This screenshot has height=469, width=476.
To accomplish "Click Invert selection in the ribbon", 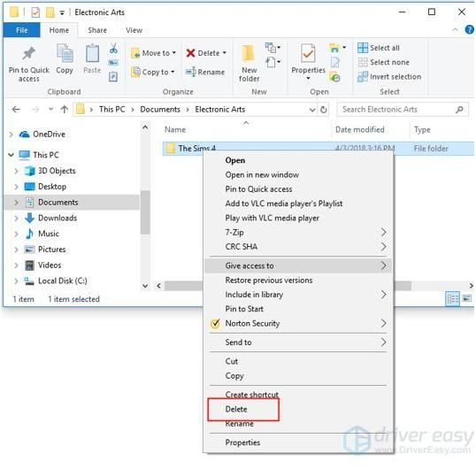I will point(389,77).
